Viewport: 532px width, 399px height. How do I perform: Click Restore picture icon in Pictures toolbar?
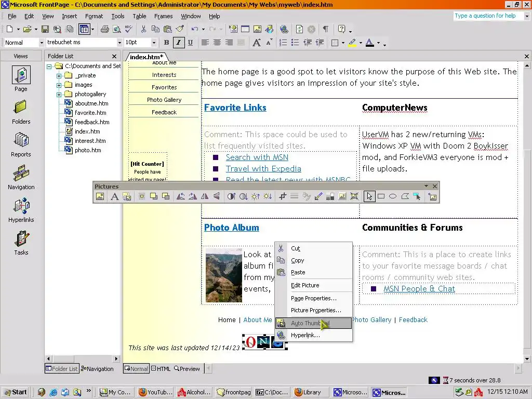433,196
